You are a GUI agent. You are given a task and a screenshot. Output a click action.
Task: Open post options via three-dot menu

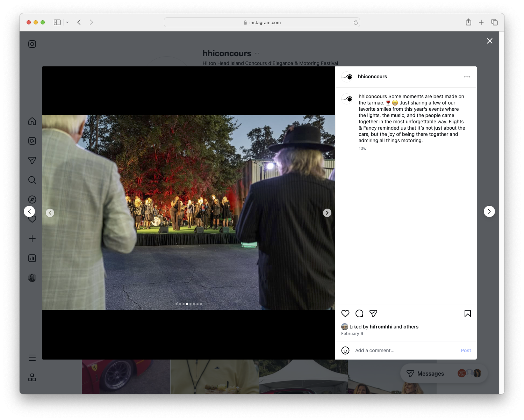[467, 77]
